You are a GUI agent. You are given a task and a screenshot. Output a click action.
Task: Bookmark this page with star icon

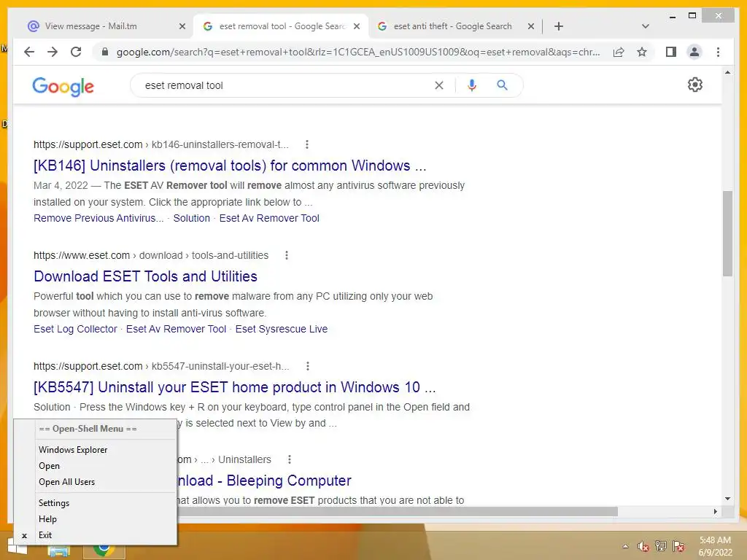point(642,52)
